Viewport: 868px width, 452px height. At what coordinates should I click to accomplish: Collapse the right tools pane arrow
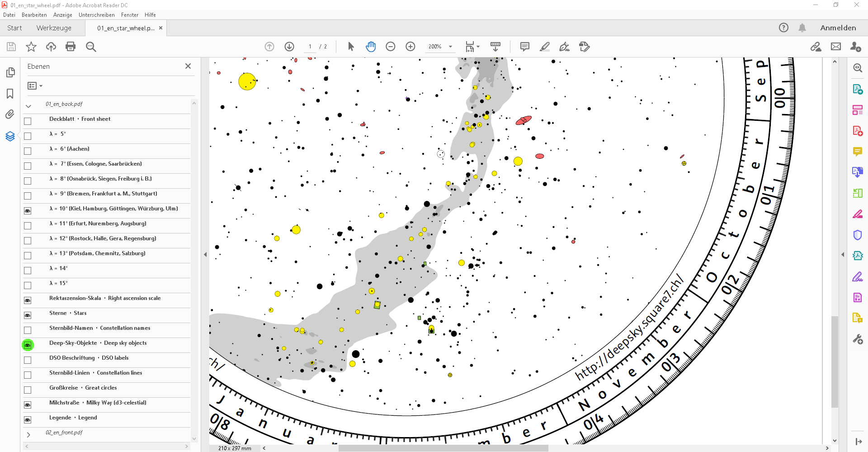843,255
